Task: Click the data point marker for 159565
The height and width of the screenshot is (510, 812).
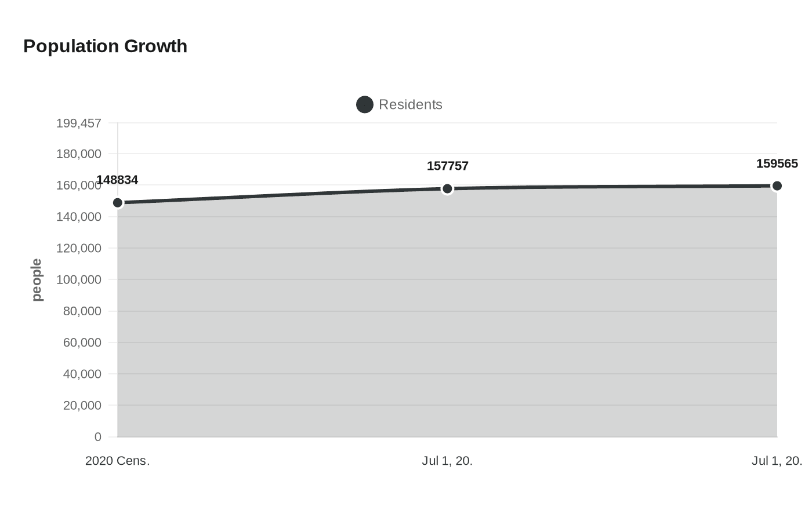Action: point(777,186)
